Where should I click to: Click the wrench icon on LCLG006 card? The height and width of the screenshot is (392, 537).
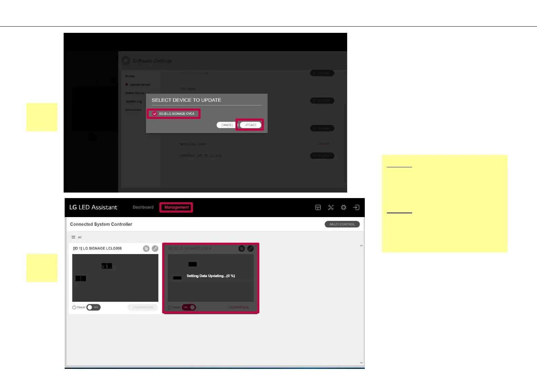click(155, 249)
